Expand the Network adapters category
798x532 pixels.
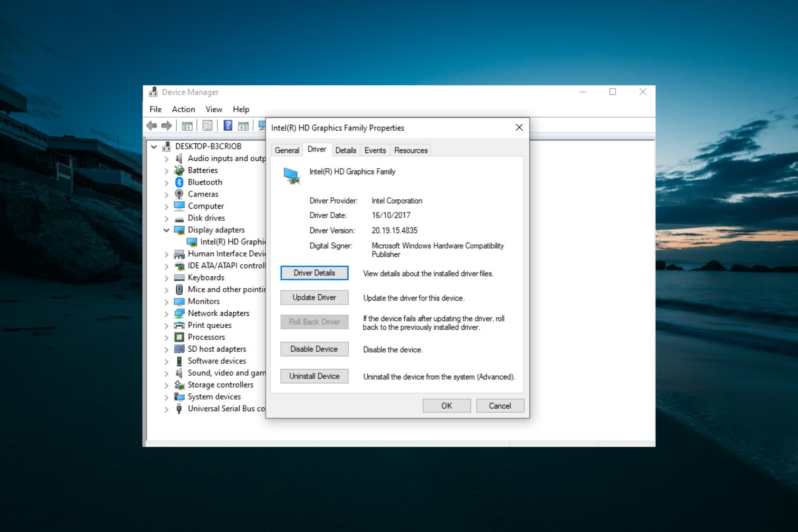[x=166, y=313]
